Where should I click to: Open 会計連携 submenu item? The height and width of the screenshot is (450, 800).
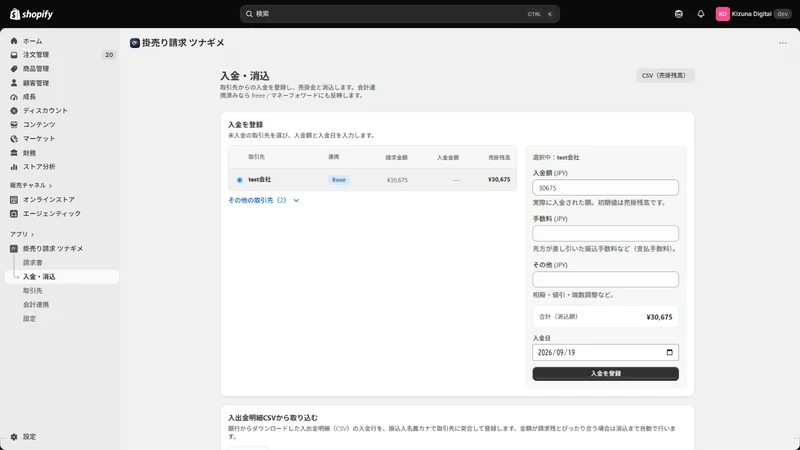36,305
